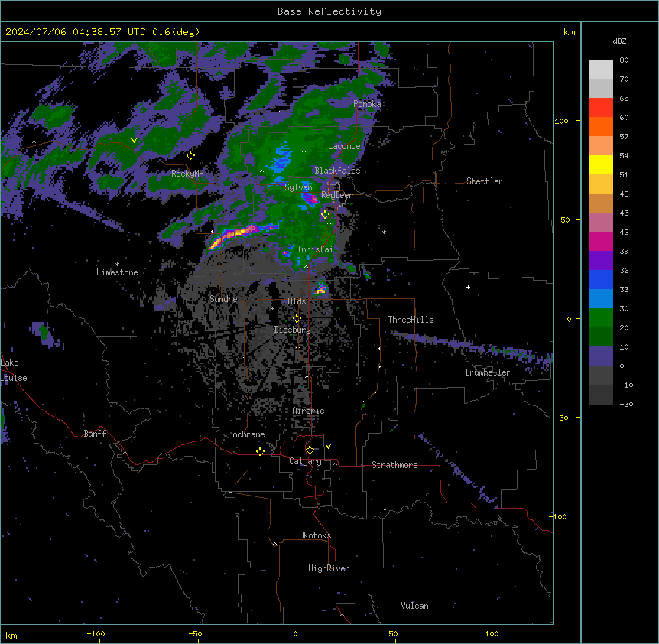Image resolution: width=659 pixels, height=644 pixels.
Task: Click the 2024/07/06 04:38:57 UTC timestamp
Action: pos(102,32)
